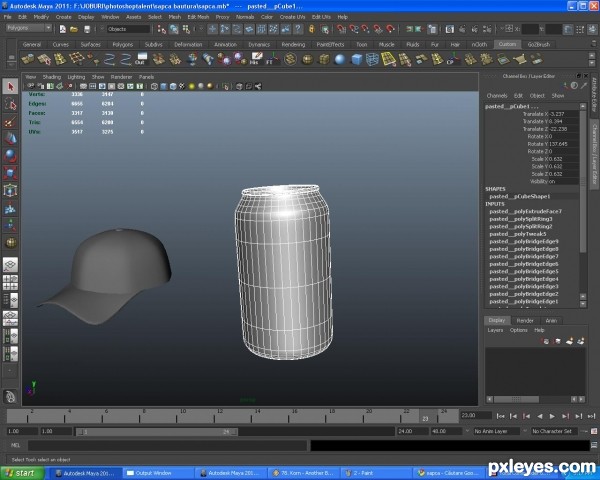Activate the Lasso select tool
Image resolution: width=600 pixels, height=480 pixels.
pos(10,104)
